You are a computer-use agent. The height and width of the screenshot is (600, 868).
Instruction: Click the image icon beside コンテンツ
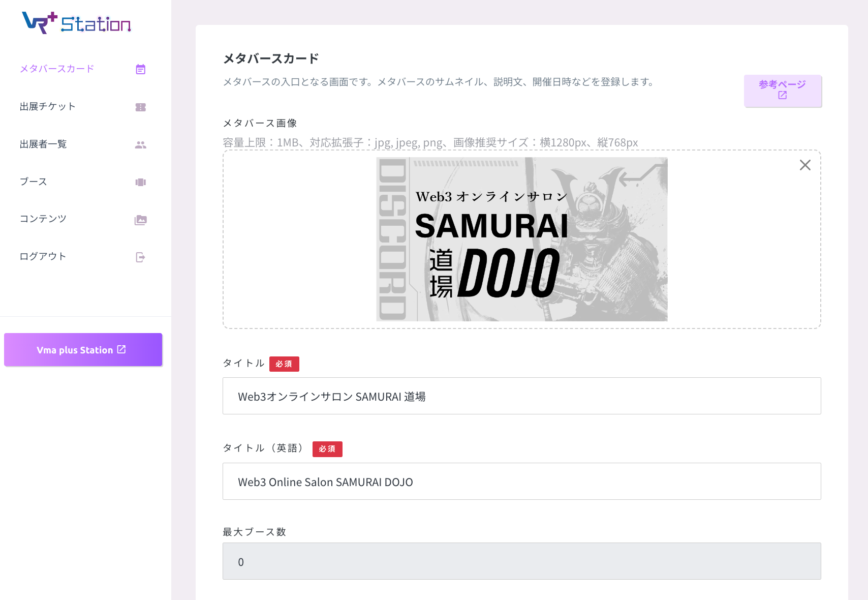(141, 220)
